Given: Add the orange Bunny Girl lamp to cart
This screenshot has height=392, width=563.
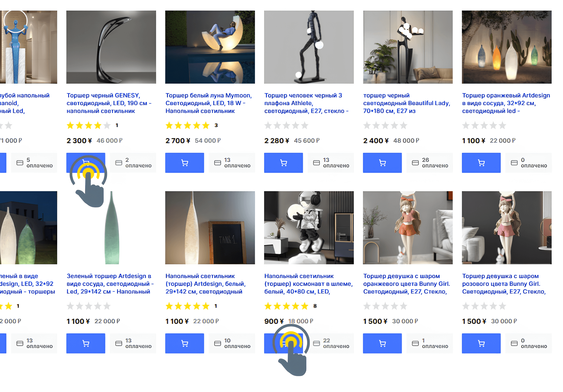Looking at the screenshot, I should click(x=382, y=343).
